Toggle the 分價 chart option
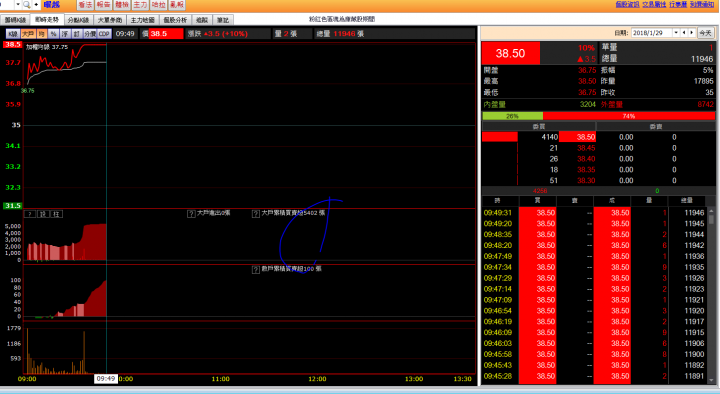 (90, 34)
